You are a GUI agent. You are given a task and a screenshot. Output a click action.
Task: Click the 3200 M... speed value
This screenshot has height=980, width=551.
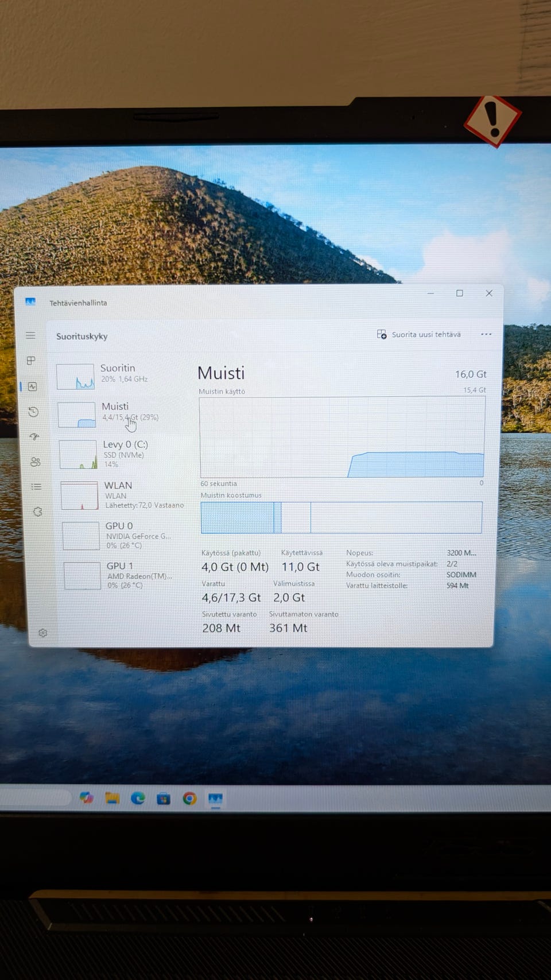tap(461, 553)
